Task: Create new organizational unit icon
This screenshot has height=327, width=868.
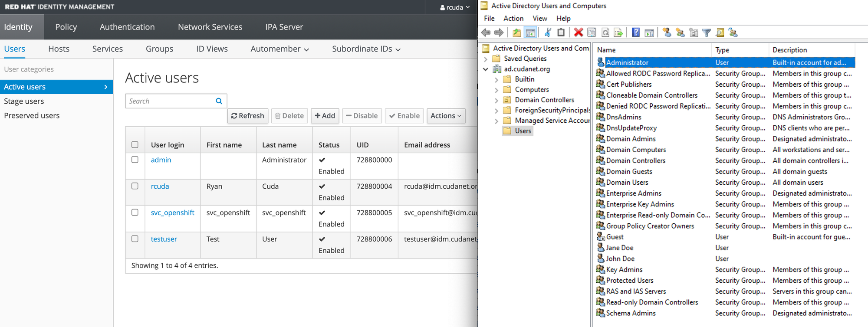Action: click(694, 33)
